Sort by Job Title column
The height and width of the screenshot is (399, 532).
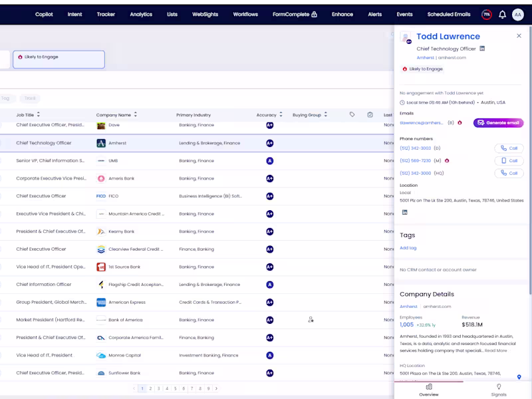tap(38, 115)
